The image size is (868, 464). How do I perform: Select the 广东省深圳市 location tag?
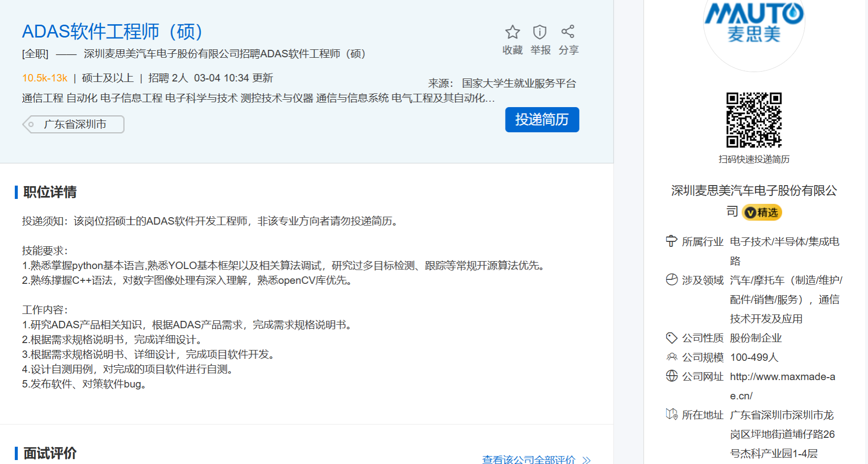tap(74, 124)
